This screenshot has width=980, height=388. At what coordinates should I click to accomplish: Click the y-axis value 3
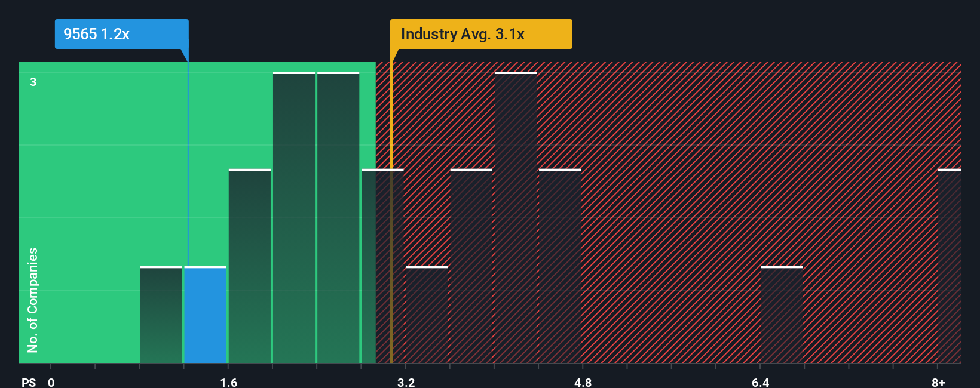click(x=33, y=82)
